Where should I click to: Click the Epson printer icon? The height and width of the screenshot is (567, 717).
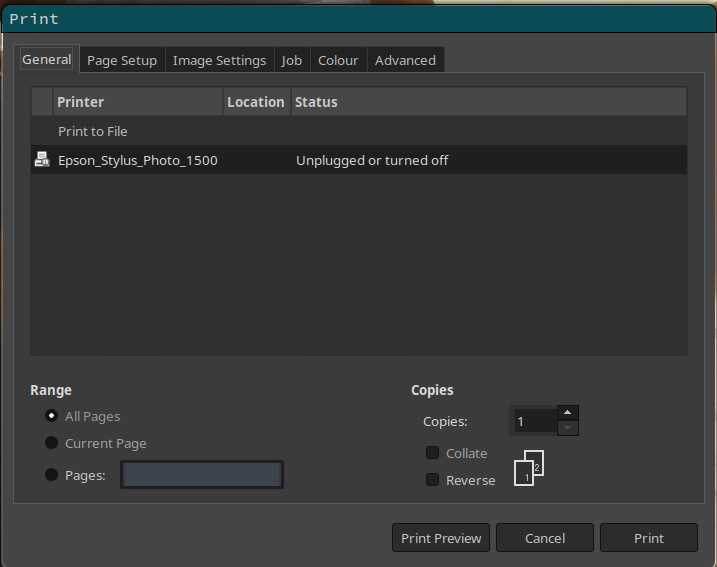coord(42,160)
